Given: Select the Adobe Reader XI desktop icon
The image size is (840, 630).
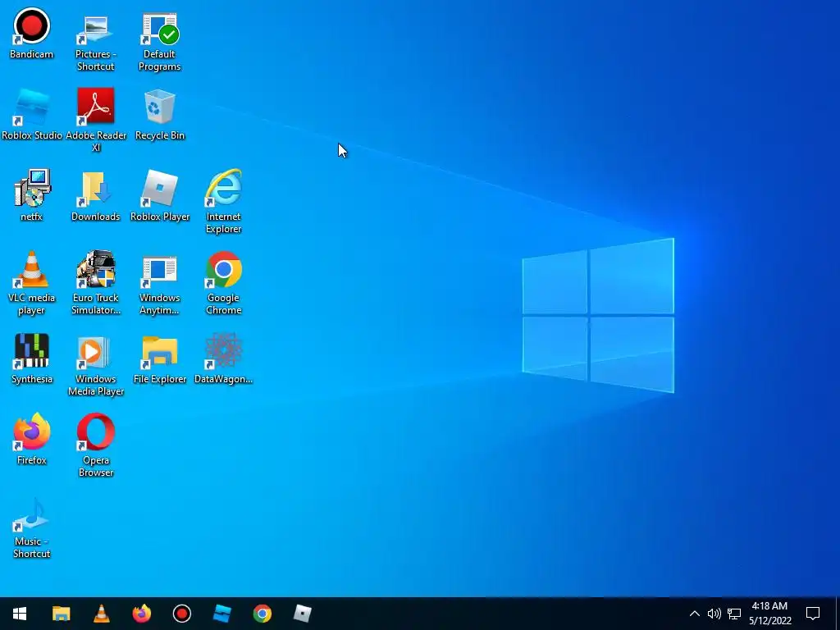Looking at the screenshot, I should (x=96, y=121).
